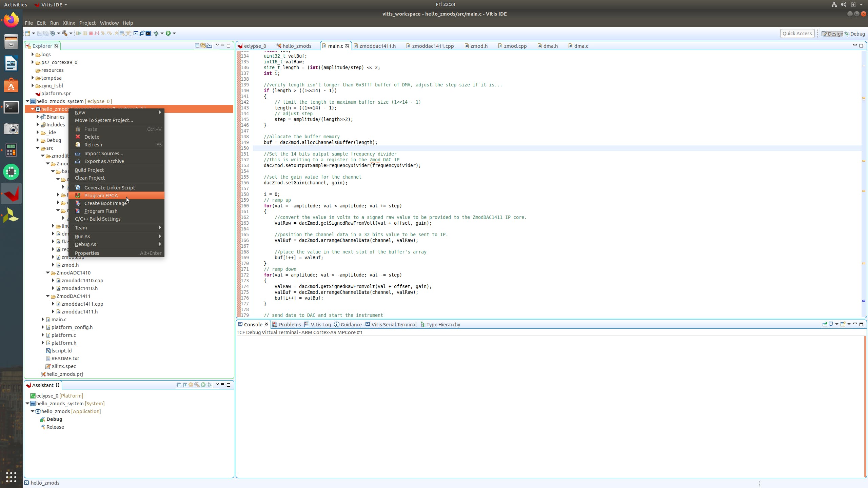
Task: Toggle Pin Console icon
Action: [x=825, y=324]
